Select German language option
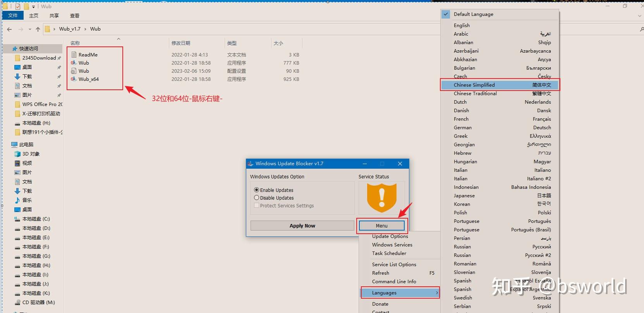This screenshot has width=644, height=313. point(500,128)
